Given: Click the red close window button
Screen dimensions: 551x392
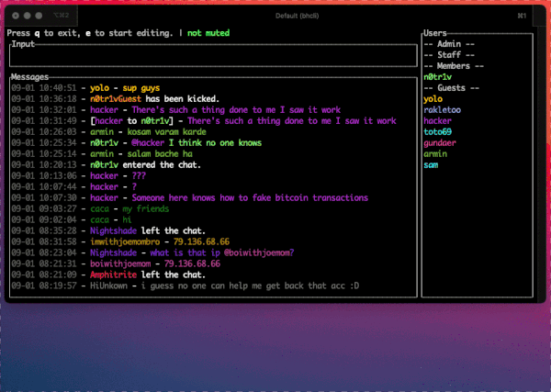Looking at the screenshot, I should pos(17,17).
